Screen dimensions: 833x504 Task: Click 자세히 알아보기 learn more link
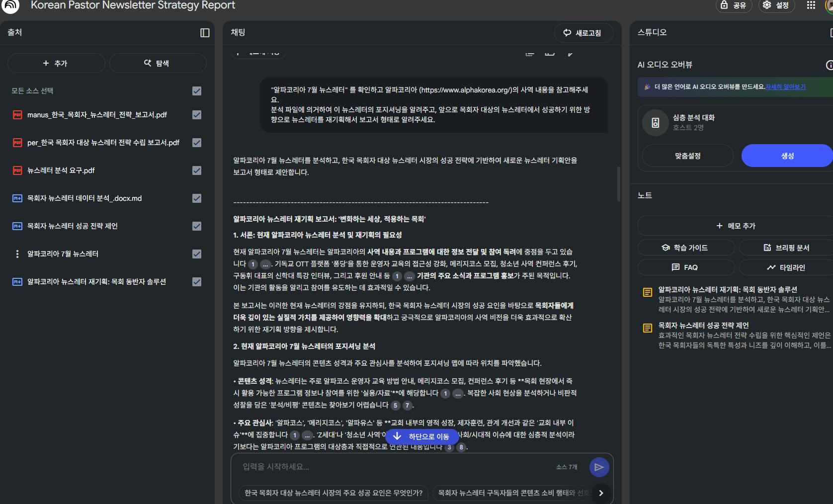pos(785,87)
